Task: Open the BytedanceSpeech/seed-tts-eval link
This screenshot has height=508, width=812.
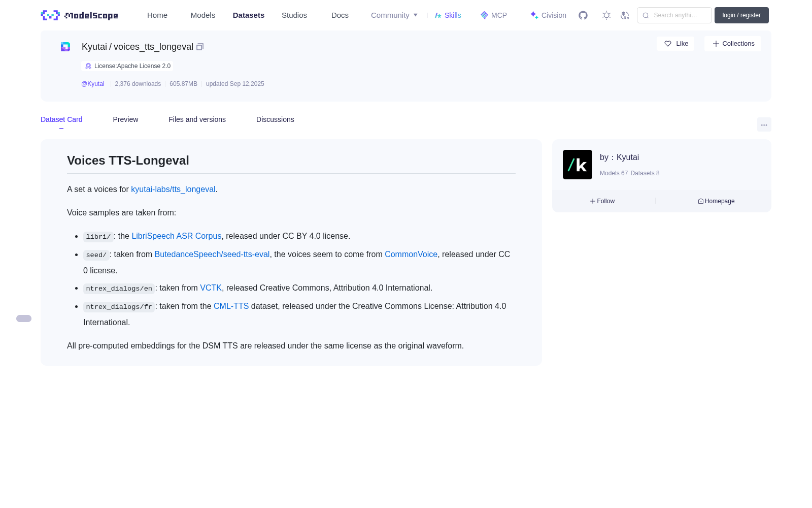Action: point(212,254)
